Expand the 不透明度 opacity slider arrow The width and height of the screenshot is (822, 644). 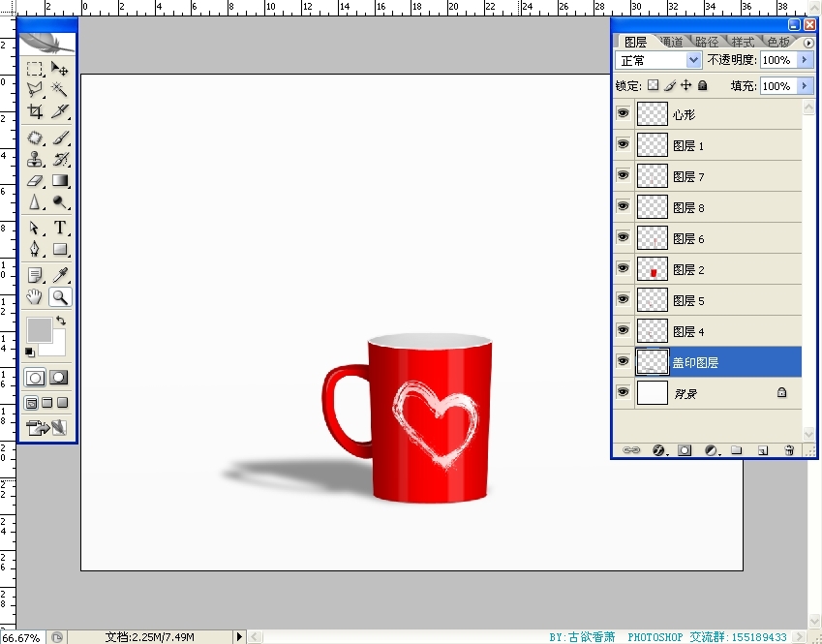click(804, 60)
